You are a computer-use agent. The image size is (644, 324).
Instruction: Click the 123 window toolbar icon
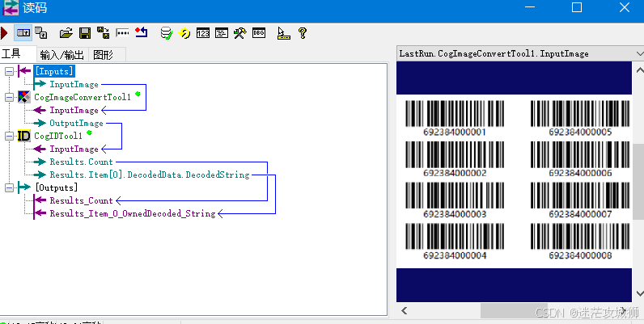click(203, 33)
